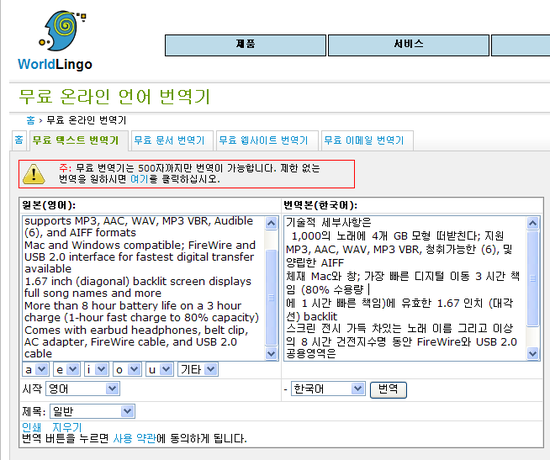Click the 여기 link in the notice

pos(139,179)
